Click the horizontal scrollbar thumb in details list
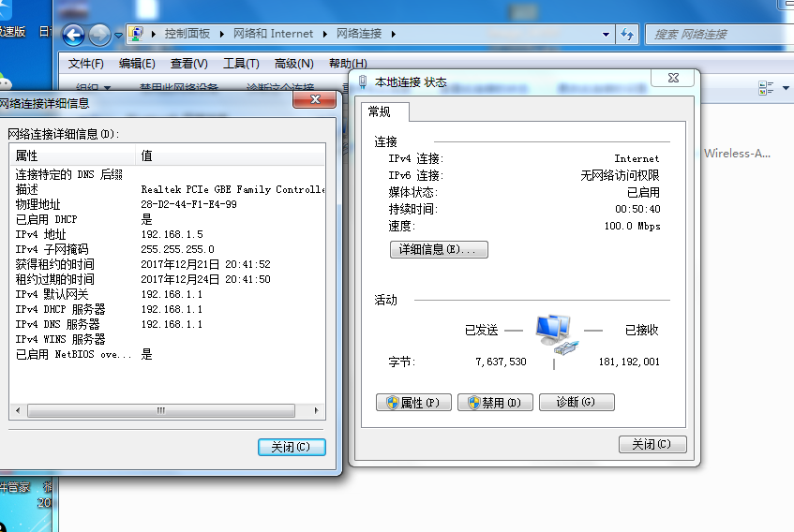 point(161,410)
